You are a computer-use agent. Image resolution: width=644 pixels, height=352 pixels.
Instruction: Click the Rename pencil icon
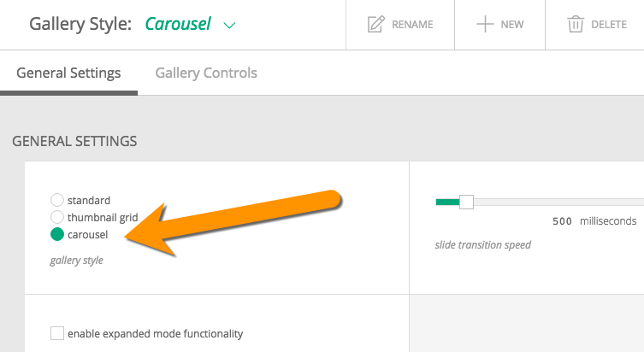[x=375, y=24]
